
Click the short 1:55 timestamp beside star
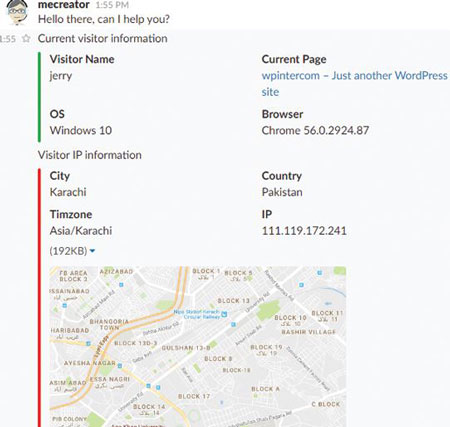tap(8, 39)
